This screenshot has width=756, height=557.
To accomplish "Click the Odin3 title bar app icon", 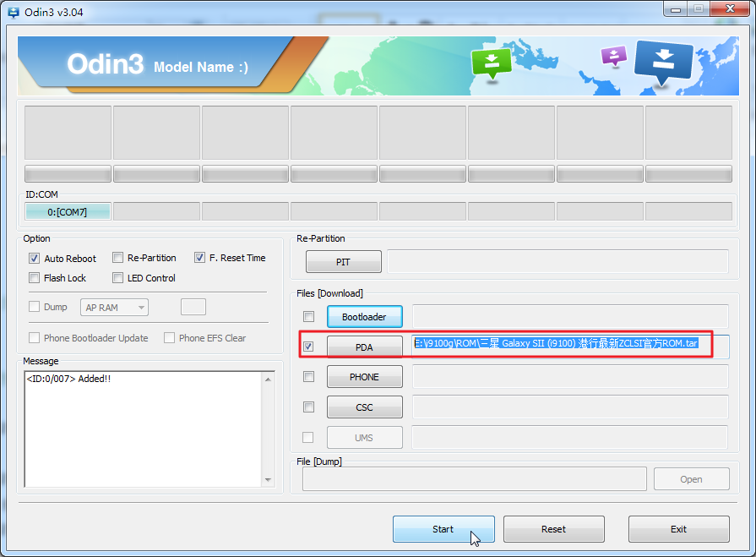I will 13,12.
